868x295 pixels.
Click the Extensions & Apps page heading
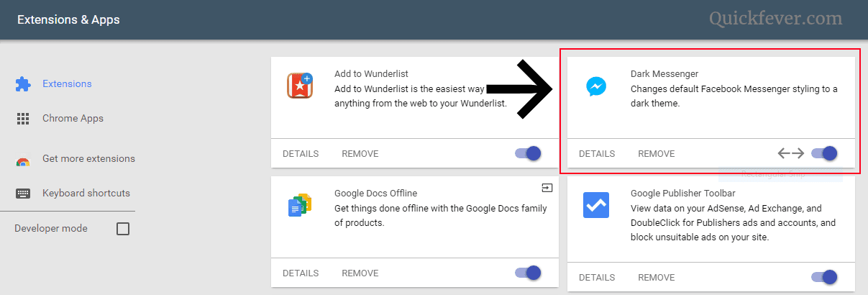(x=68, y=19)
